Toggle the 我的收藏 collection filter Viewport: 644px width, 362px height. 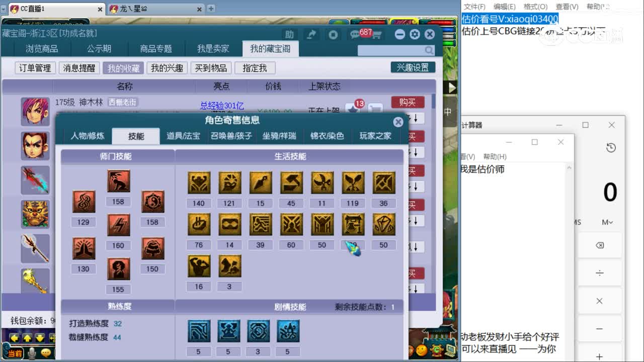point(123,67)
